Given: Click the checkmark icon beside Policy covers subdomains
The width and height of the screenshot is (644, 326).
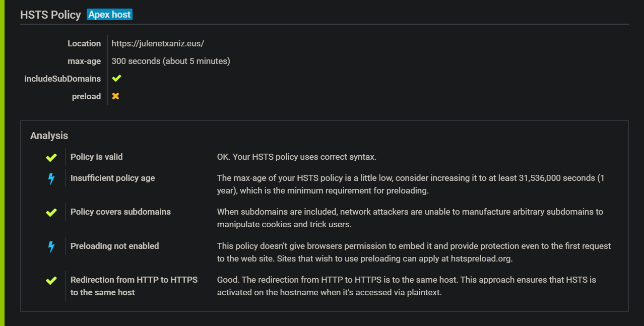Looking at the screenshot, I should pos(50,212).
